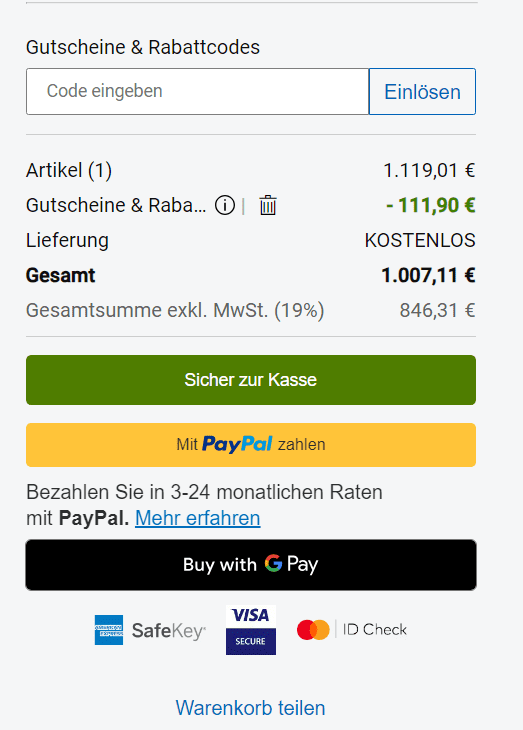The image size is (523, 730).
Task: Click the Google G logo in the pay button
Action: (273, 563)
